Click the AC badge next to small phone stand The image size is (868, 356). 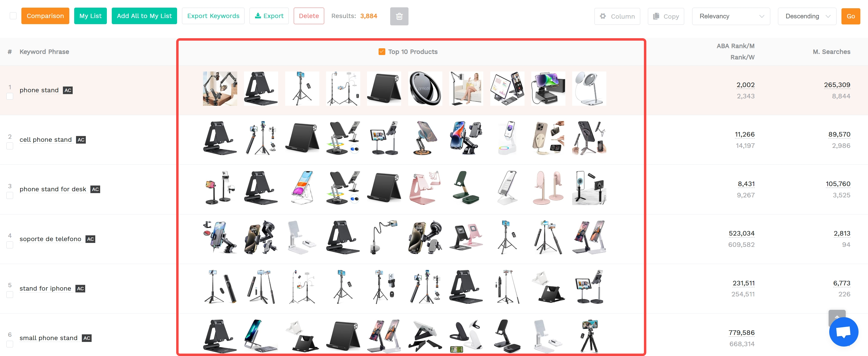coord(87,338)
